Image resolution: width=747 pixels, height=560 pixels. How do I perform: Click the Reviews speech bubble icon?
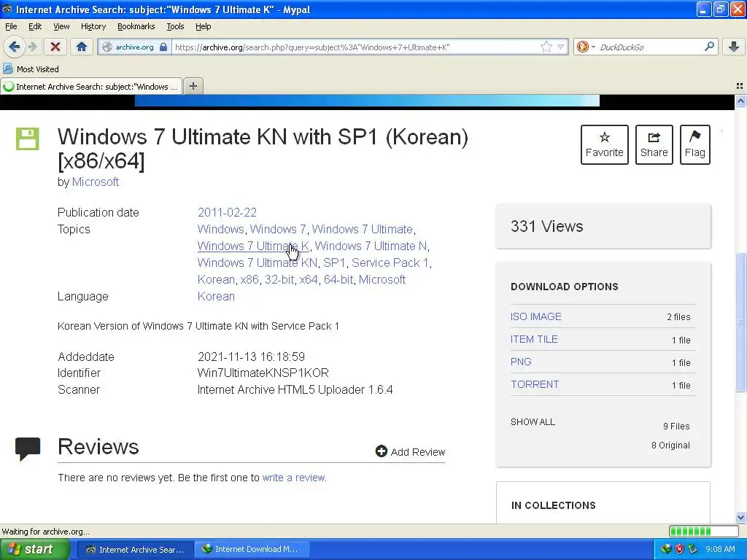click(x=28, y=449)
